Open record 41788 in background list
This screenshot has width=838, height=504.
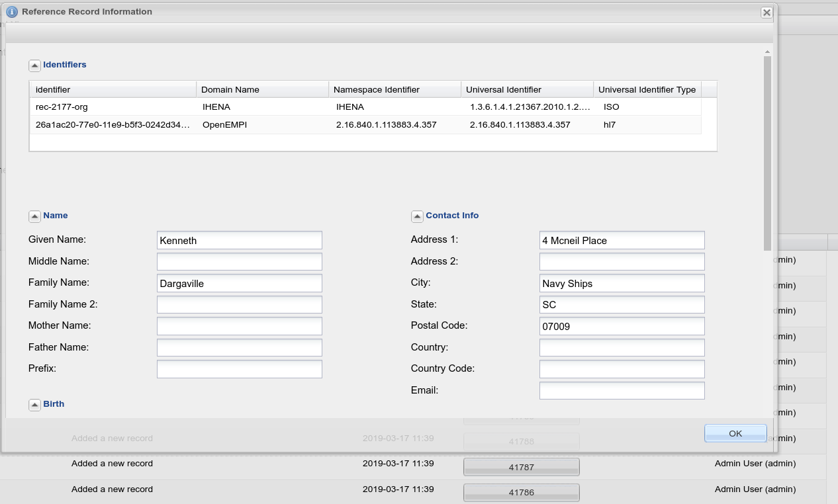pos(522,441)
